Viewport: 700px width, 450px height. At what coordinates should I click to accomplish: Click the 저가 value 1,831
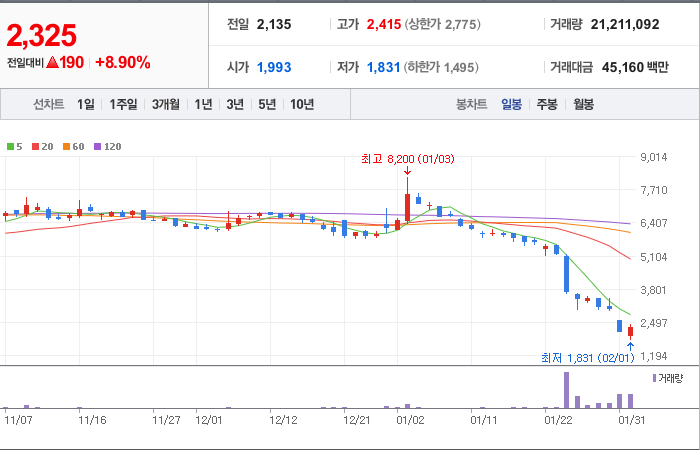coord(383,67)
